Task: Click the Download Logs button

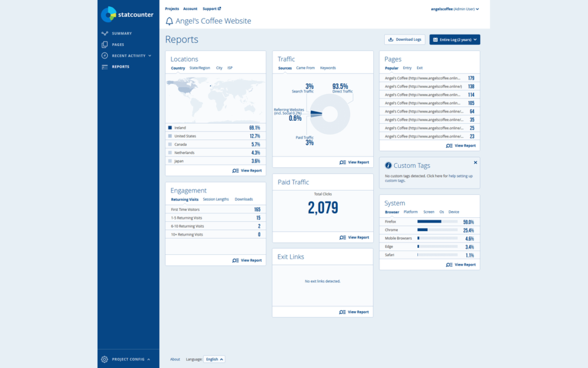Action: pos(405,40)
